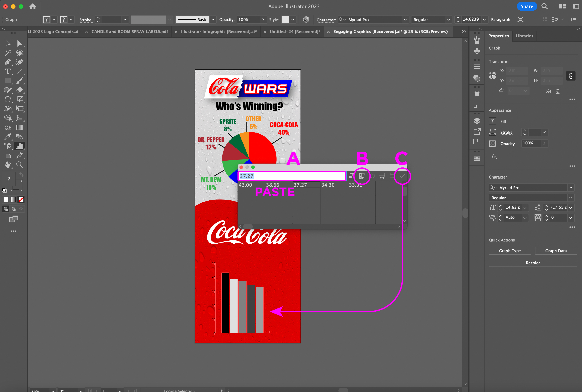Viewport: 582px width, 392px height.
Task: Set the fill to None swatch
Action: (21, 200)
